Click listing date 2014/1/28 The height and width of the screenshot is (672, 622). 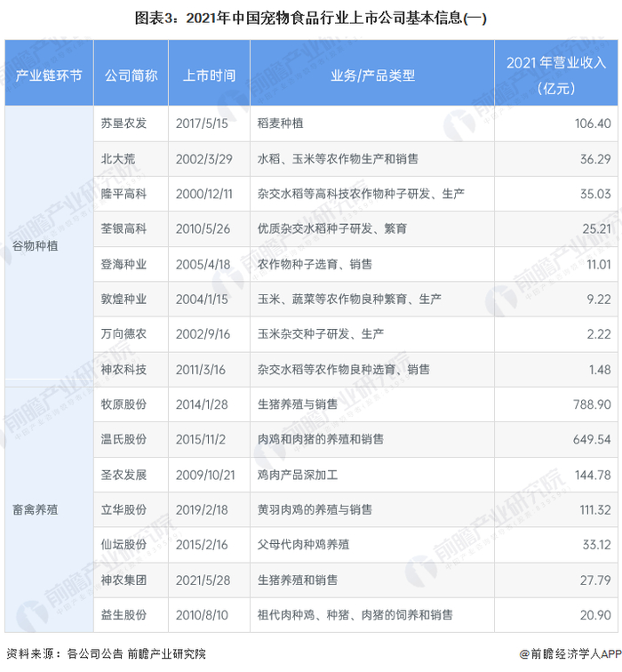click(x=202, y=404)
